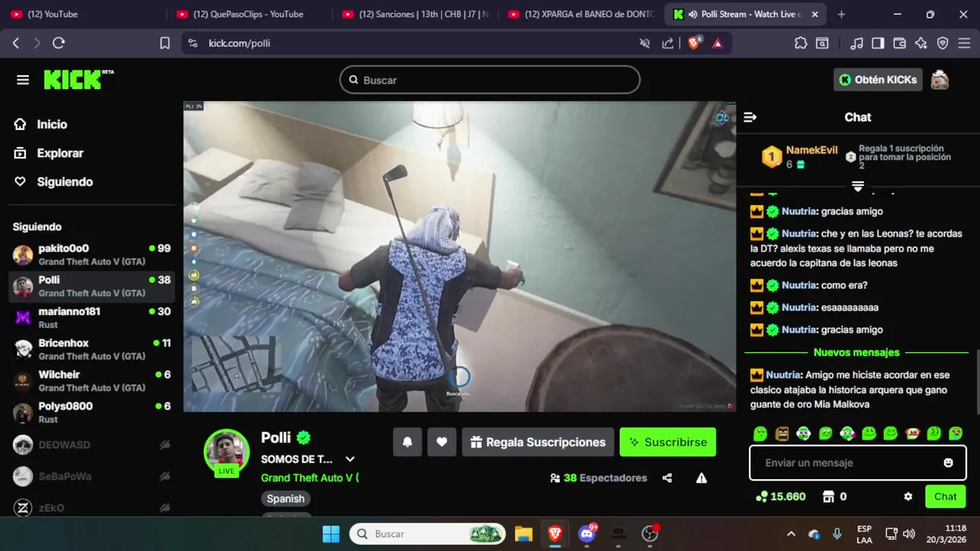The image size is (980, 551).
Task: Open the browser extensions puzzle icon
Action: [801, 44]
